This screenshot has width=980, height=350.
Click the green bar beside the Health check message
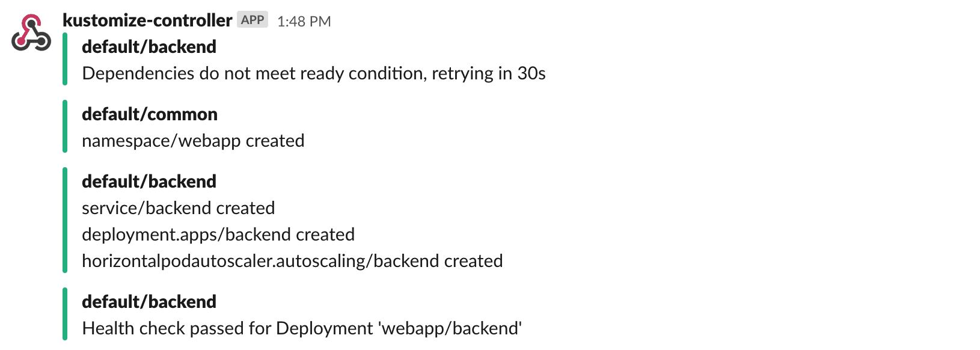[65, 314]
